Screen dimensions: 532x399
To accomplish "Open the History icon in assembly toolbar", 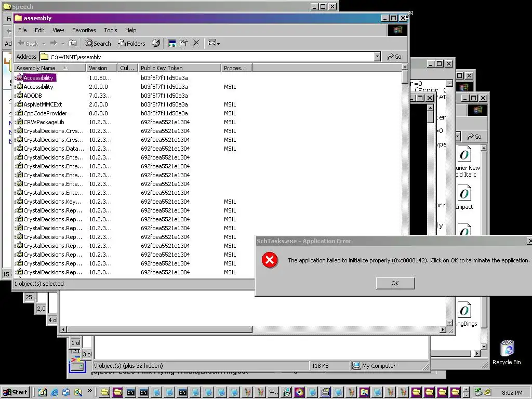I will [x=156, y=43].
